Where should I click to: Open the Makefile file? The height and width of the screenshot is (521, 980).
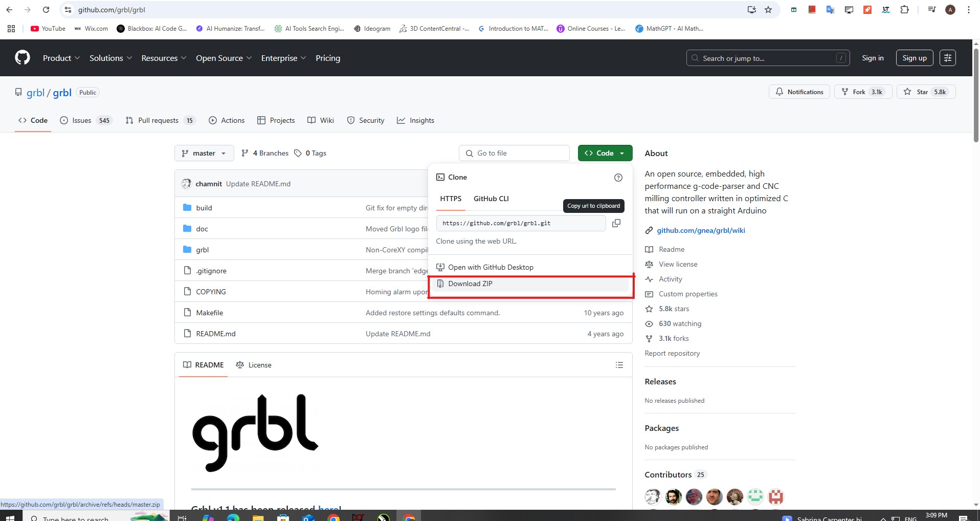pyautogui.click(x=209, y=313)
